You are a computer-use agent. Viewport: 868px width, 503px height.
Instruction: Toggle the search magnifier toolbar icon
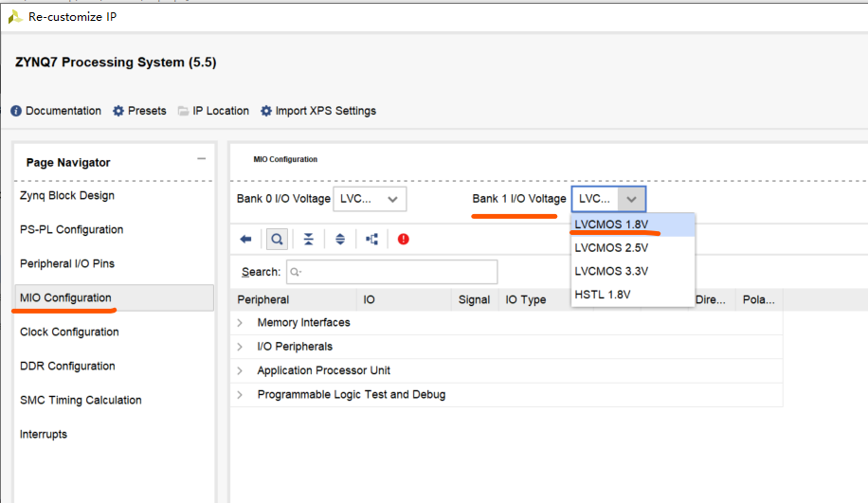(x=277, y=240)
